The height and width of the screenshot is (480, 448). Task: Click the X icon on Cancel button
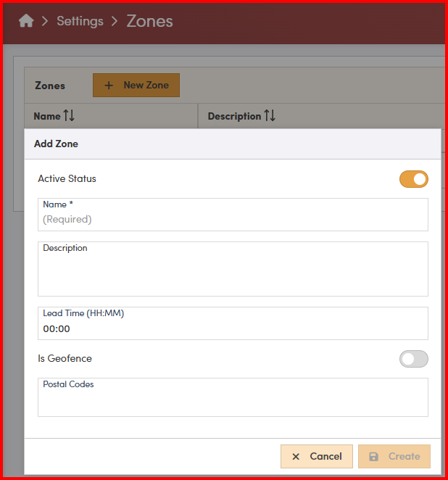click(296, 457)
